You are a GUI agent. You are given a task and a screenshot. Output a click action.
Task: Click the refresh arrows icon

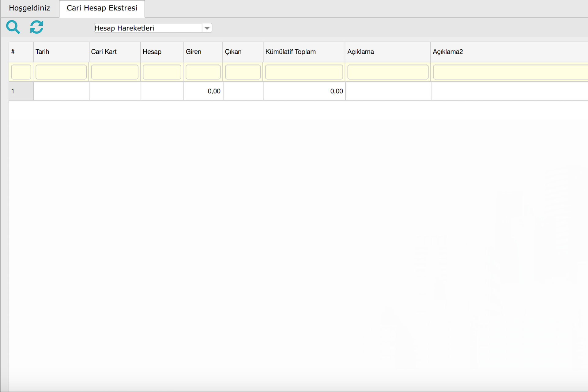point(37,27)
